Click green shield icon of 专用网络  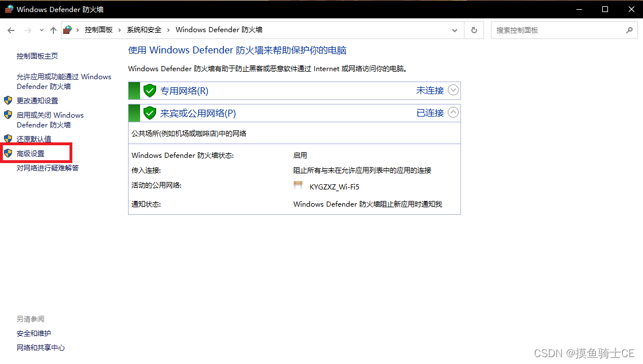click(150, 91)
